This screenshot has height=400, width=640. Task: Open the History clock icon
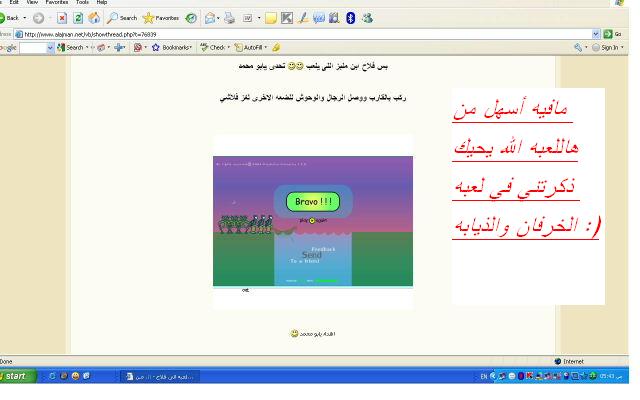(x=190, y=18)
